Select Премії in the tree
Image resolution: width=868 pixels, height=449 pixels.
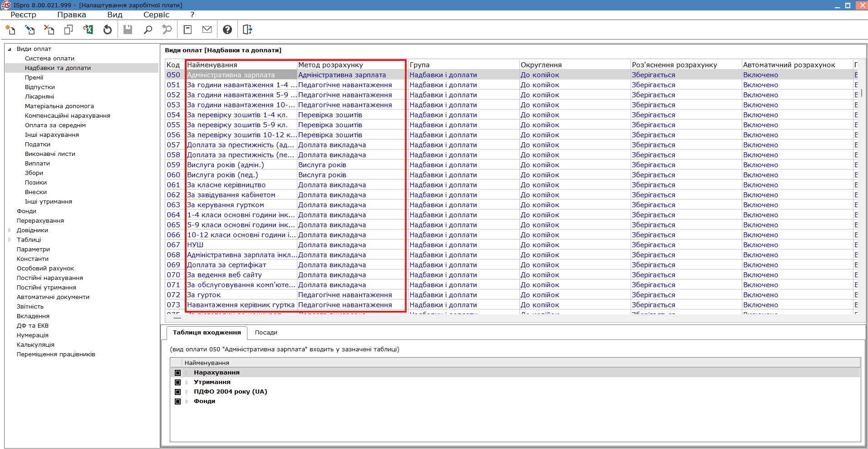pyautogui.click(x=34, y=78)
